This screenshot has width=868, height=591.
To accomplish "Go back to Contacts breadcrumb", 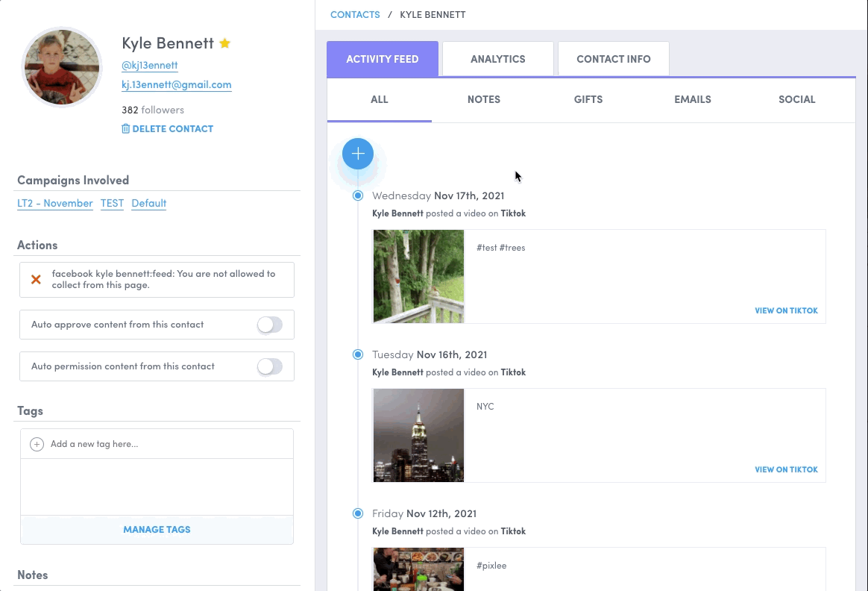I will tap(355, 14).
